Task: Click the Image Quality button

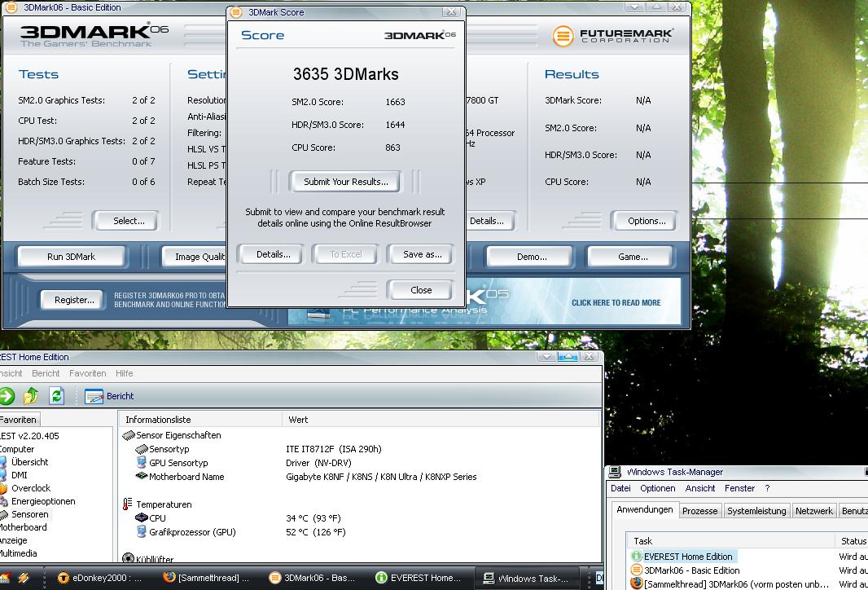Action: tap(195, 257)
